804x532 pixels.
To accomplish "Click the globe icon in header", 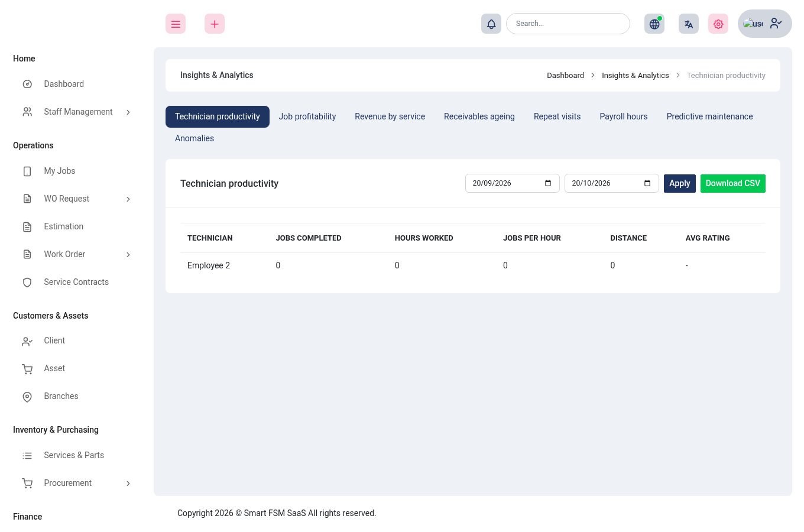I will 654,24.
